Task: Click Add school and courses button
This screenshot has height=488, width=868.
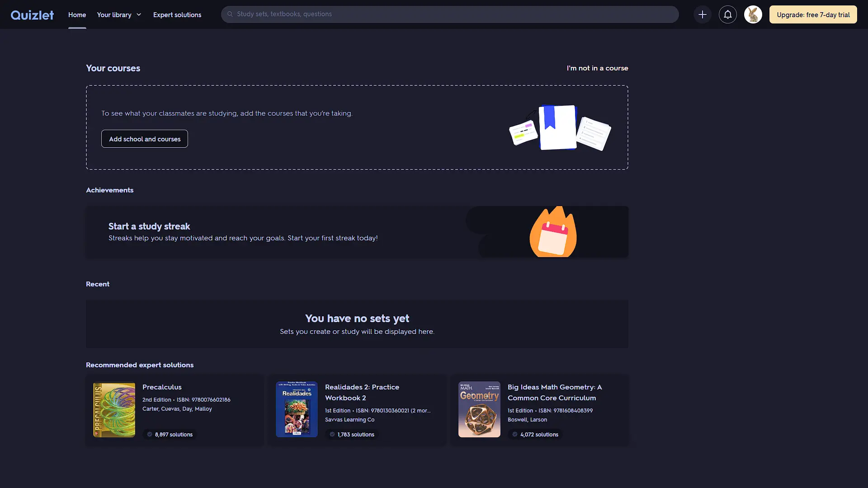Action: click(145, 139)
